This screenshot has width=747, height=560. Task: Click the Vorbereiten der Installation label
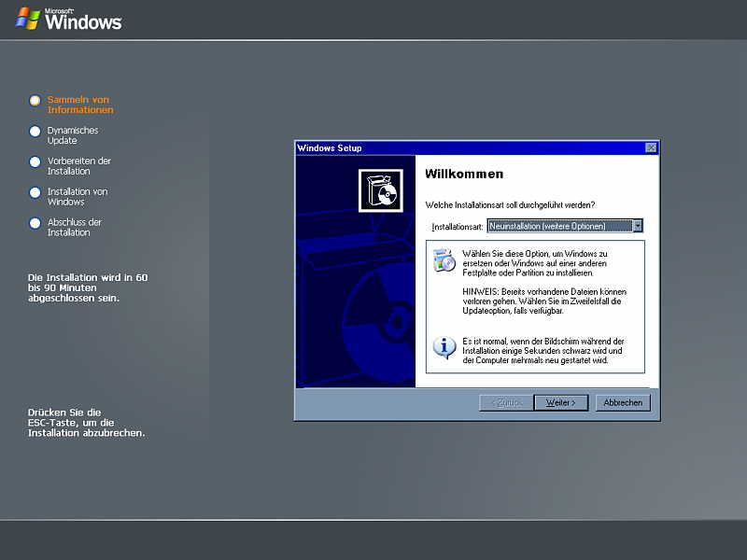click(x=79, y=166)
